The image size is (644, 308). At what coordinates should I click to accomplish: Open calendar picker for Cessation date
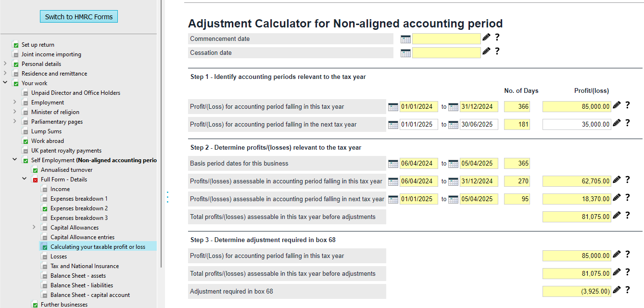(x=405, y=53)
